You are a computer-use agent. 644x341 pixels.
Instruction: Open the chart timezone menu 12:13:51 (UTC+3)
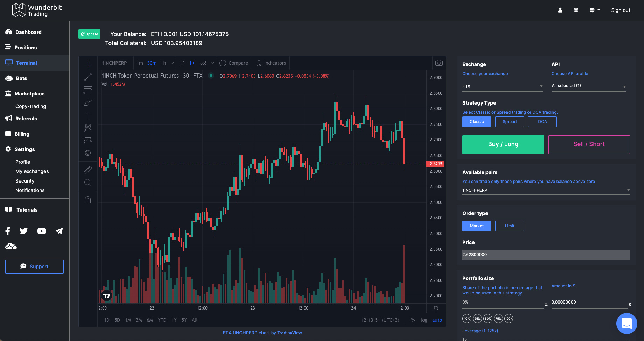(x=380, y=320)
